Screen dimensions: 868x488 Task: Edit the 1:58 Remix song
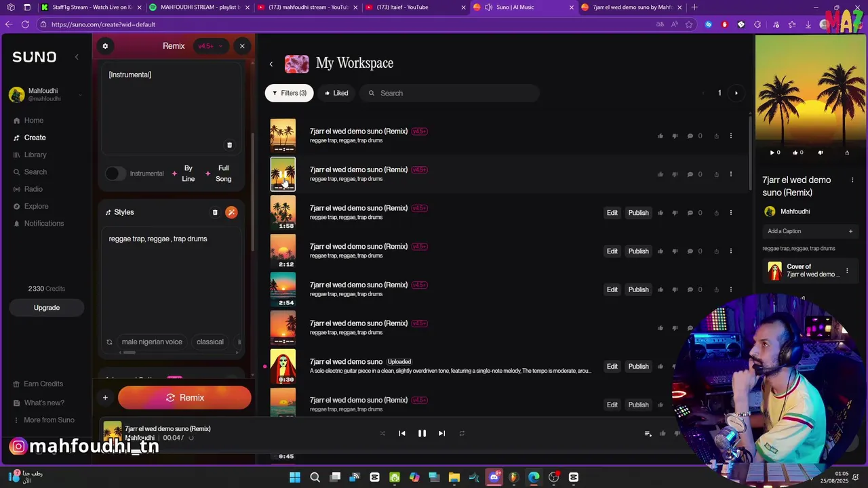(612, 213)
